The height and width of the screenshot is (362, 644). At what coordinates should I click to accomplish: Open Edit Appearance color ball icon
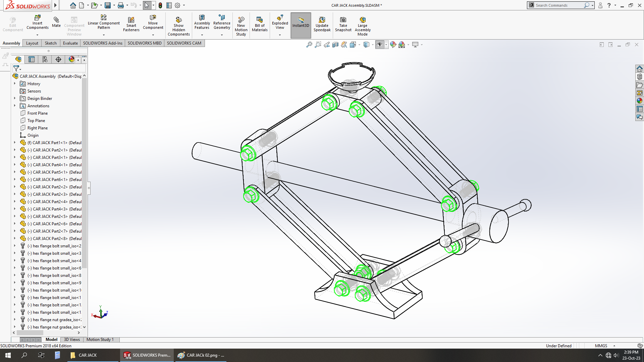[393, 45]
